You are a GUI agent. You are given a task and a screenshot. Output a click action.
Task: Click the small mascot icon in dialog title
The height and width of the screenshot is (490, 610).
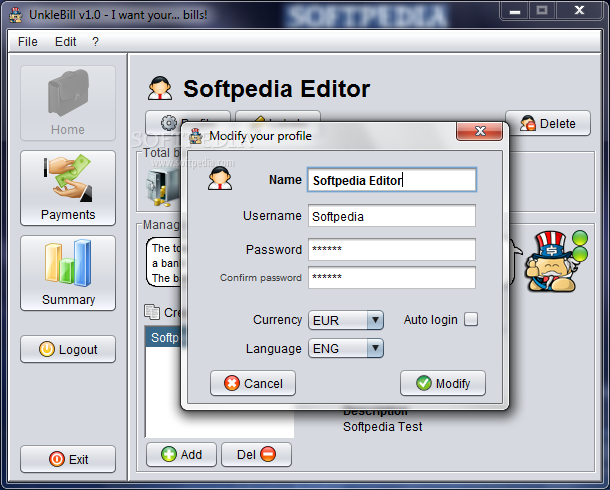coord(196,136)
